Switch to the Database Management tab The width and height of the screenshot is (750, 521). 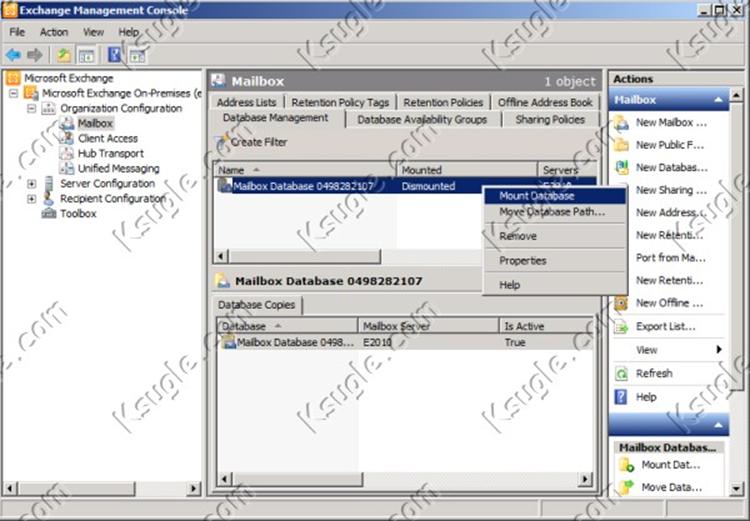pyautogui.click(x=276, y=118)
